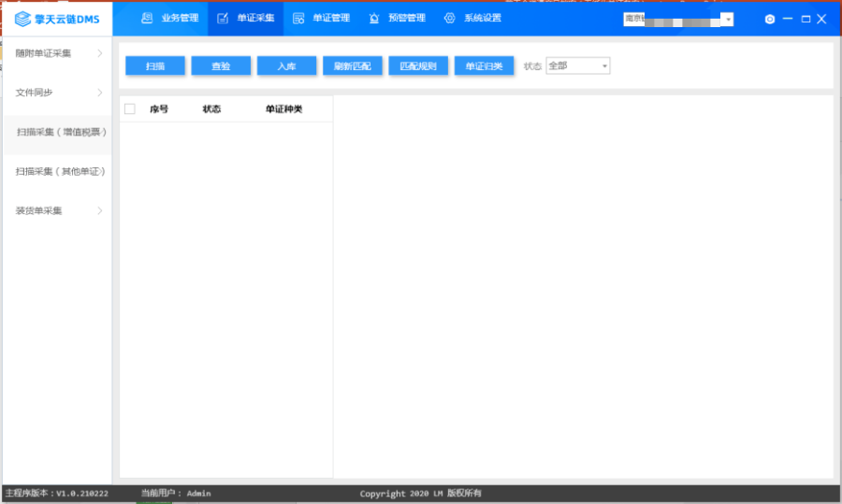Click the 系统设置 gear icon
Screen dimensions: 842x504
(x=449, y=19)
